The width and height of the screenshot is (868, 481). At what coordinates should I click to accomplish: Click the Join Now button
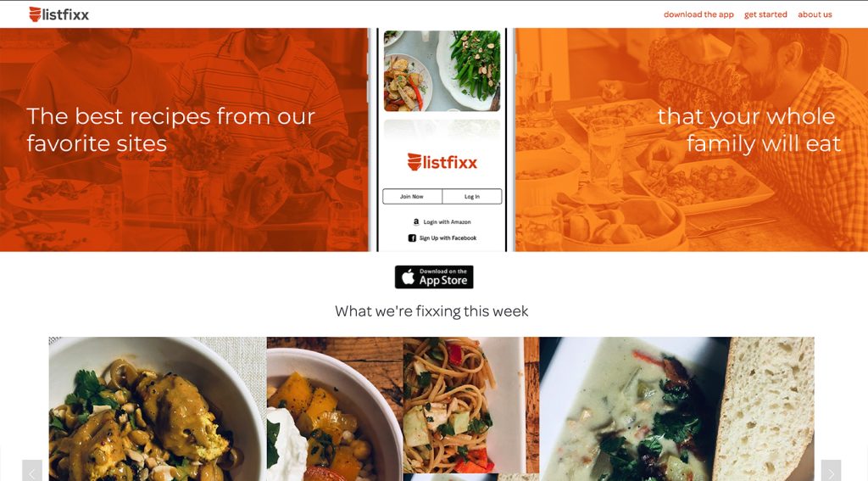pos(412,196)
